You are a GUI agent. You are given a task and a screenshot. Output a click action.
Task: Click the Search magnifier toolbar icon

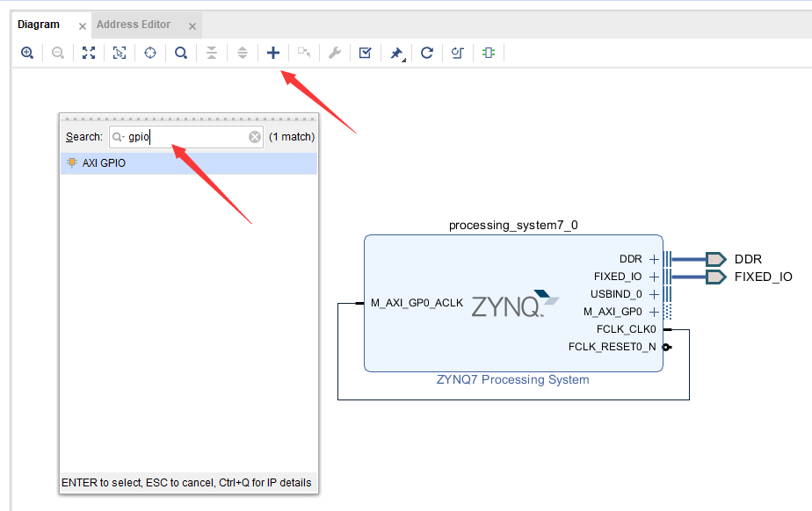(x=181, y=53)
